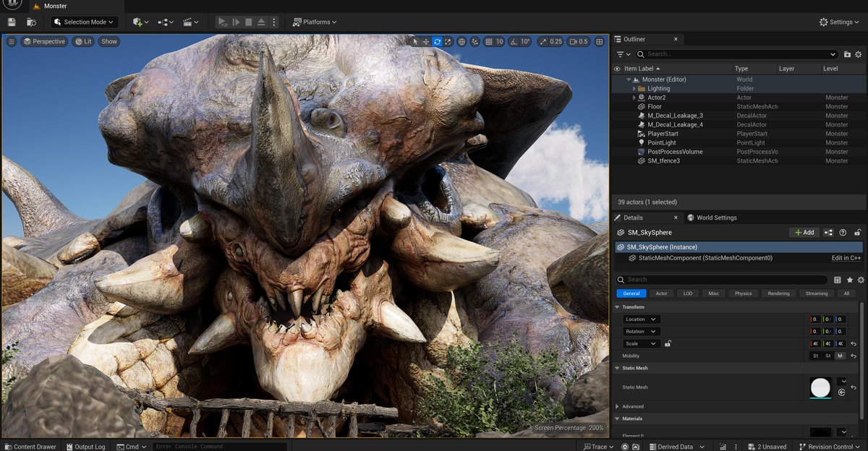868x451 pixels.
Task: Toggle rotation angle snapping
Action: [x=514, y=42]
